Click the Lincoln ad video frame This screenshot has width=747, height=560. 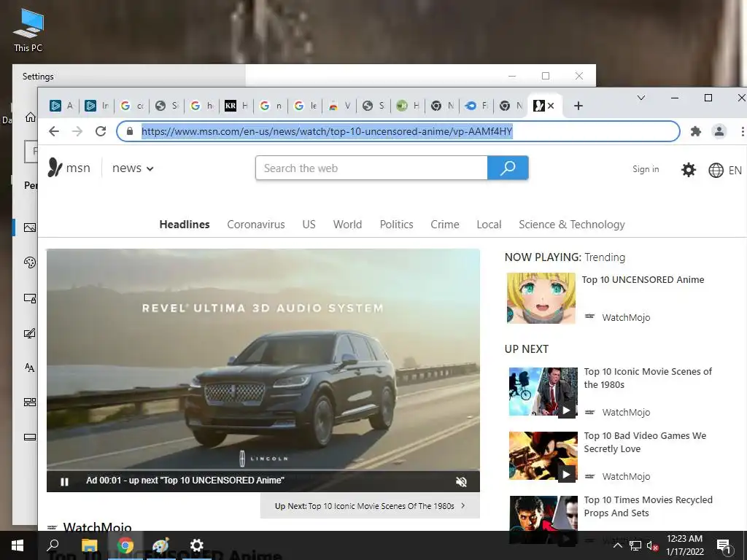coord(263,359)
